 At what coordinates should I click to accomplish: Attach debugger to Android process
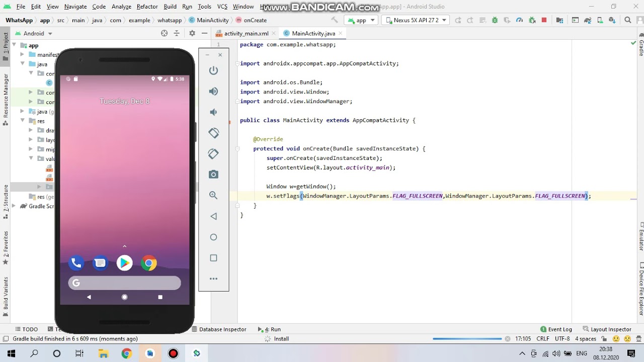click(532, 20)
